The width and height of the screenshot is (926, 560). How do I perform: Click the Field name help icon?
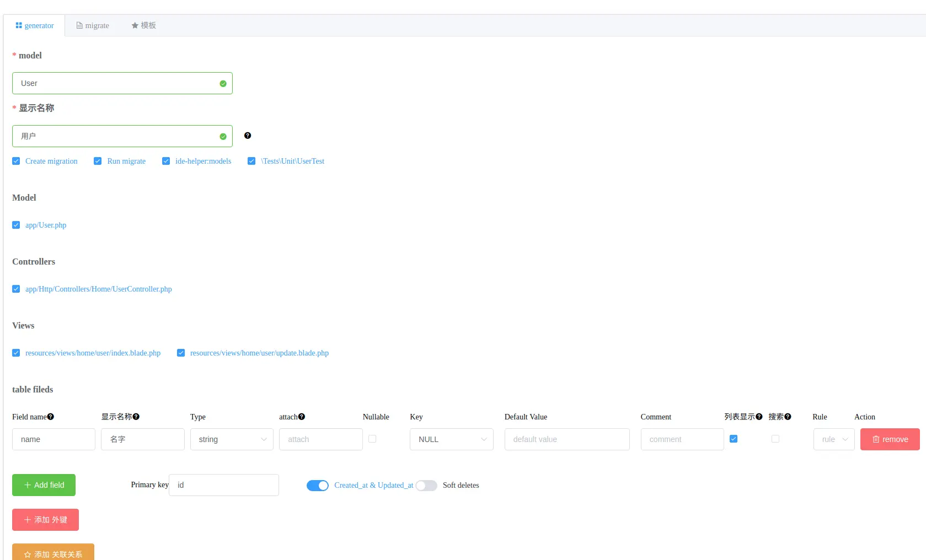tap(50, 417)
